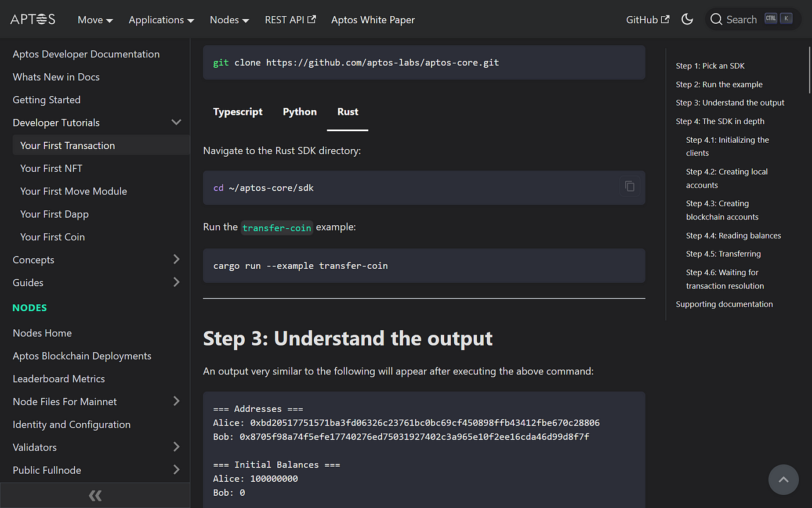This screenshot has width=812, height=508.
Task: Expand the Guides section chevron
Action: (x=176, y=282)
